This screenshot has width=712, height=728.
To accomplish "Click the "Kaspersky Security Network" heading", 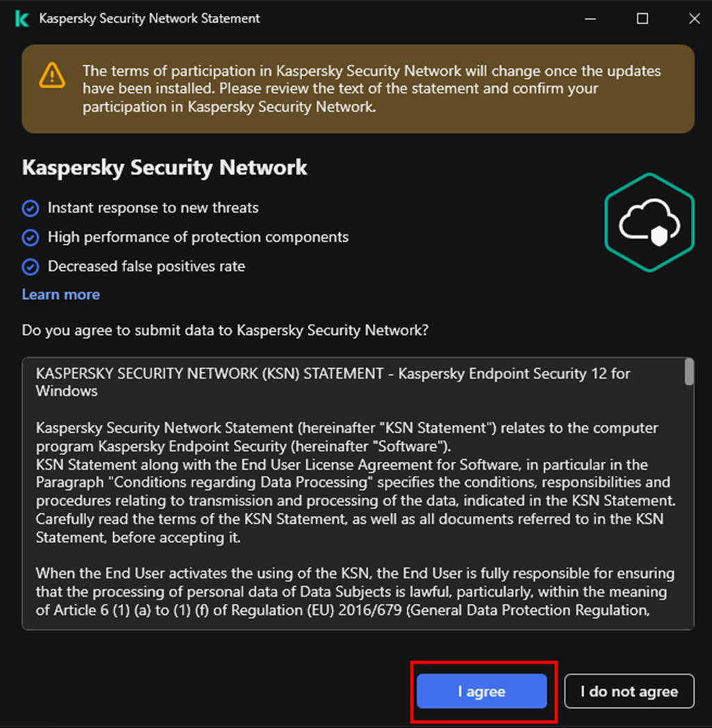I will pos(164,167).
